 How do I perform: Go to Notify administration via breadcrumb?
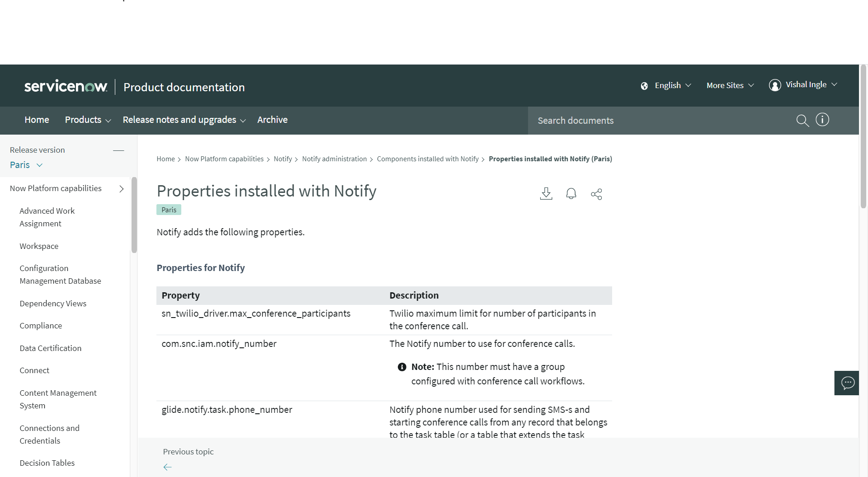point(335,159)
